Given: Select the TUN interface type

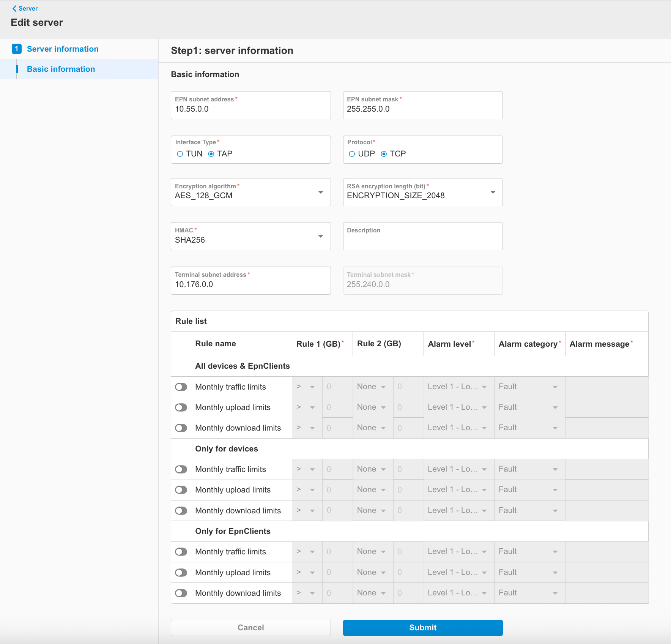Looking at the screenshot, I should [x=180, y=154].
